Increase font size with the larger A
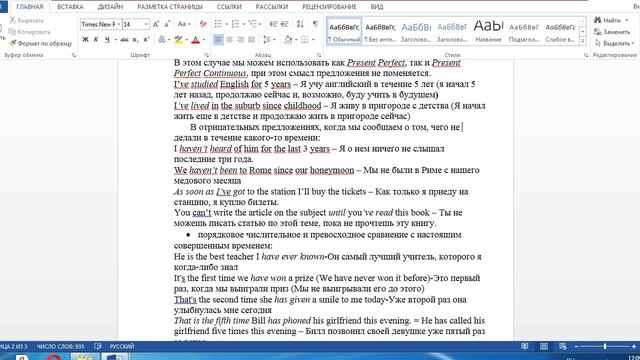640x360 pixels. pos(156,24)
